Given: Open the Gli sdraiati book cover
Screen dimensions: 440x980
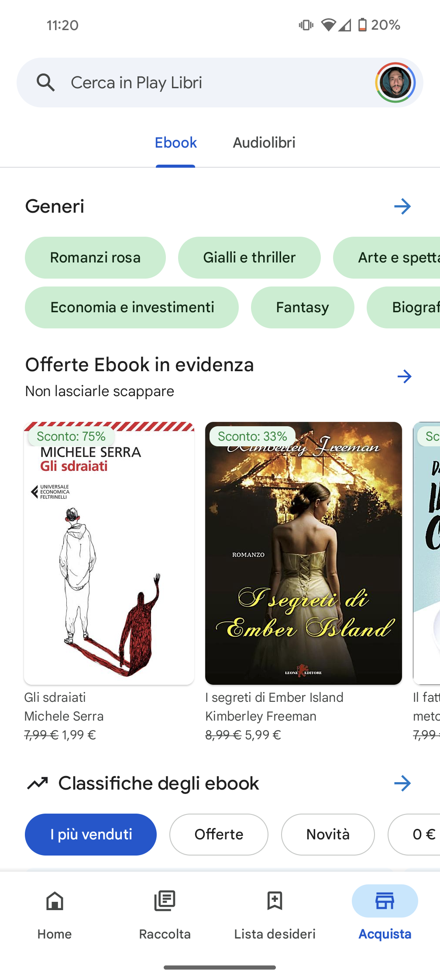Looking at the screenshot, I should (x=109, y=553).
